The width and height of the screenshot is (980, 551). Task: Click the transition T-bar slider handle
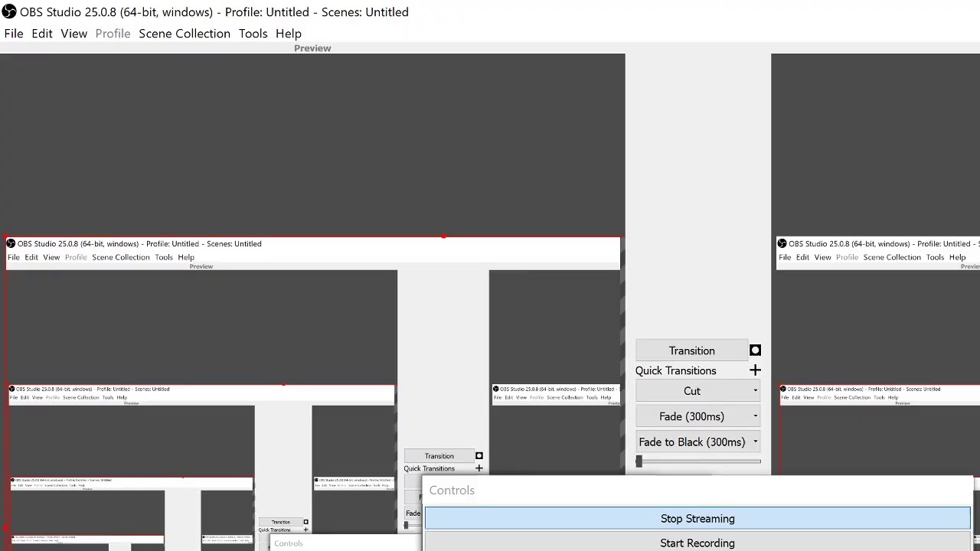(x=639, y=461)
